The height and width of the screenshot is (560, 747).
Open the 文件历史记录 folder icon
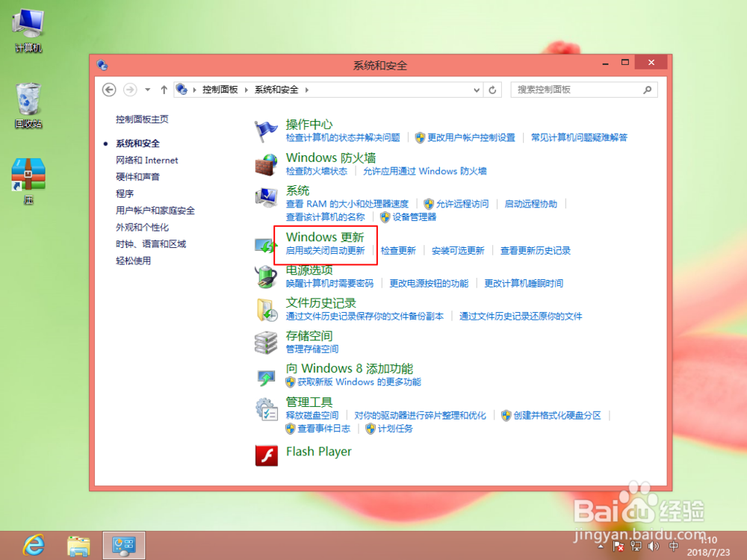click(266, 310)
